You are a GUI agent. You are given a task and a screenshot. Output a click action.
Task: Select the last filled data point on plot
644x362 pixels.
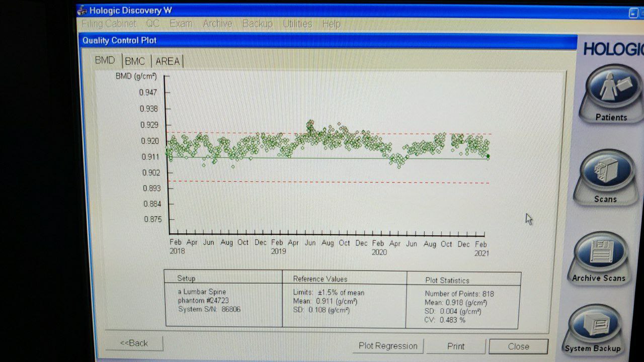(488, 156)
